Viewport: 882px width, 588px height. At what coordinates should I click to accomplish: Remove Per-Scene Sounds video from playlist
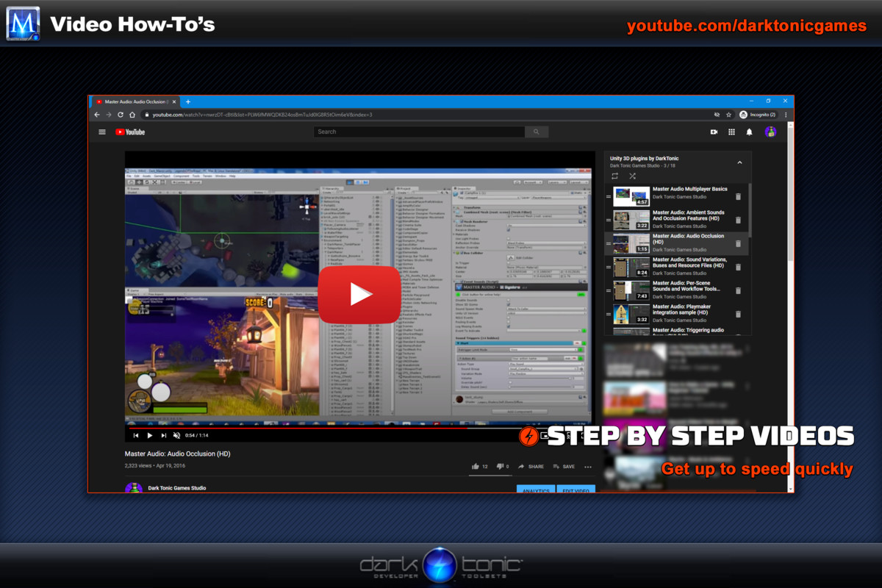click(739, 291)
